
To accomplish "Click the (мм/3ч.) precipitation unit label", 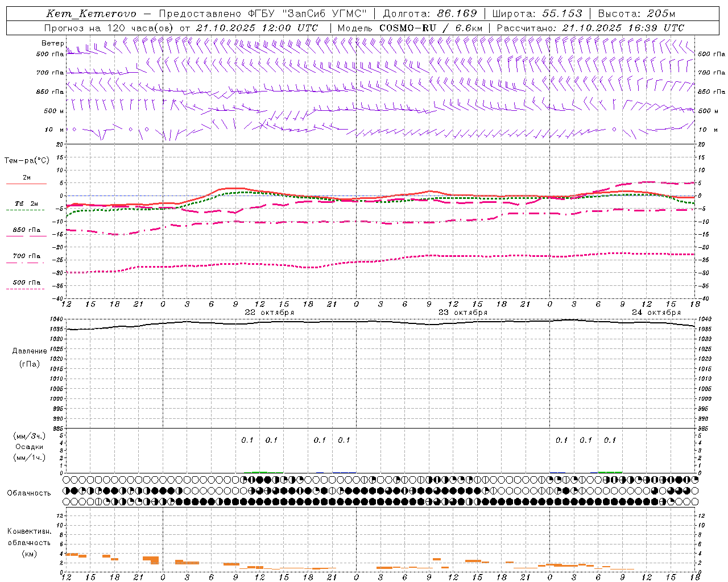I will 29,436.
